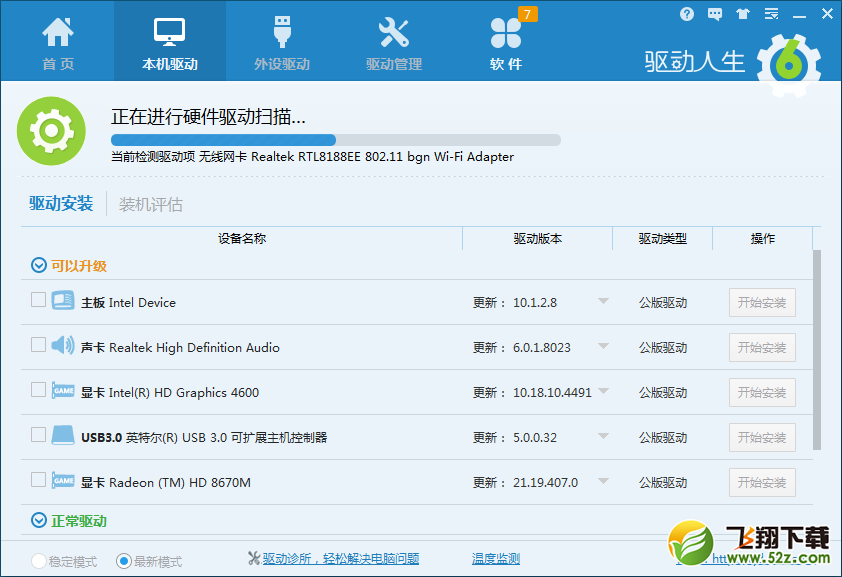The width and height of the screenshot is (842, 577).
Task: Check the 显卡 Radeon HD 8670M checkbox
Action: (x=38, y=479)
